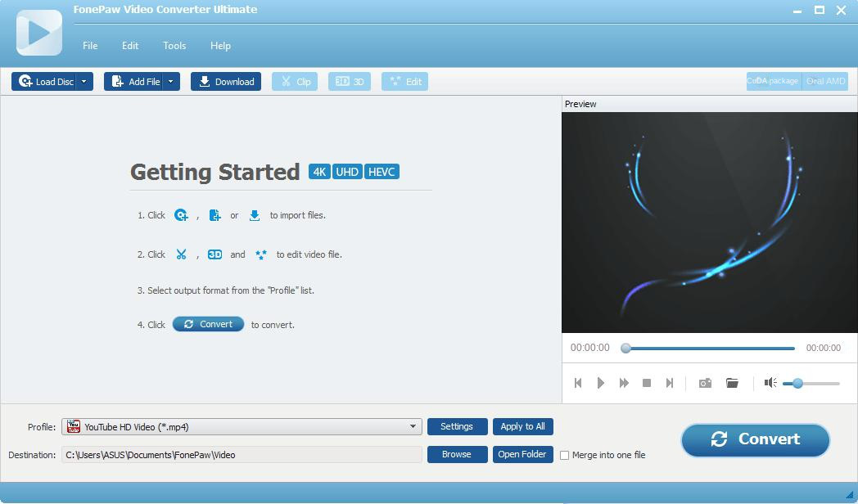Start conversion with the Convert button
Image resolution: width=858 pixels, height=504 pixels.
pyautogui.click(x=754, y=439)
